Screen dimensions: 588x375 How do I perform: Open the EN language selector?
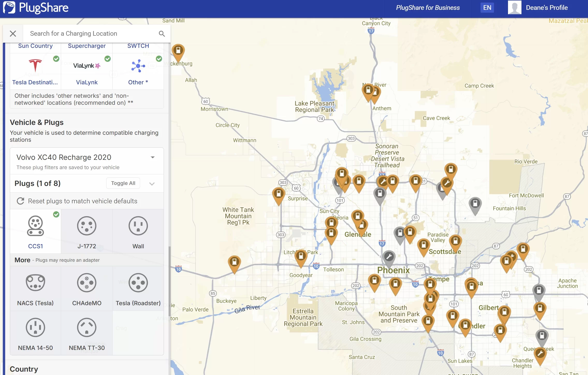coord(487,8)
